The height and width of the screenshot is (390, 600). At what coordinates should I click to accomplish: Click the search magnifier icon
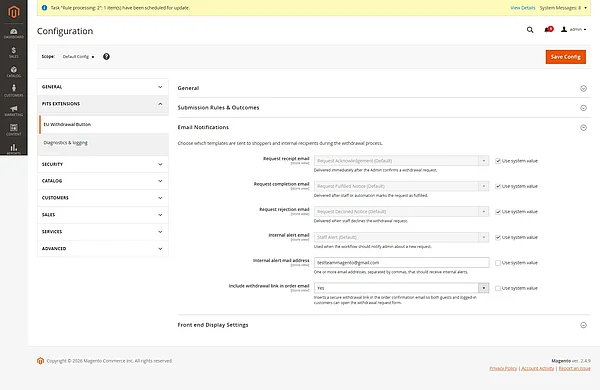tap(530, 29)
